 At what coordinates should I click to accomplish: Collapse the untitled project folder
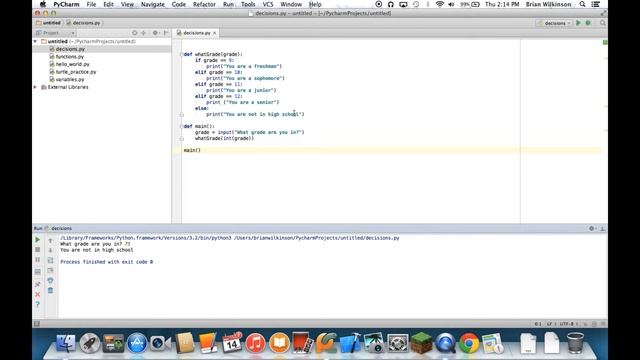click(x=36, y=41)
